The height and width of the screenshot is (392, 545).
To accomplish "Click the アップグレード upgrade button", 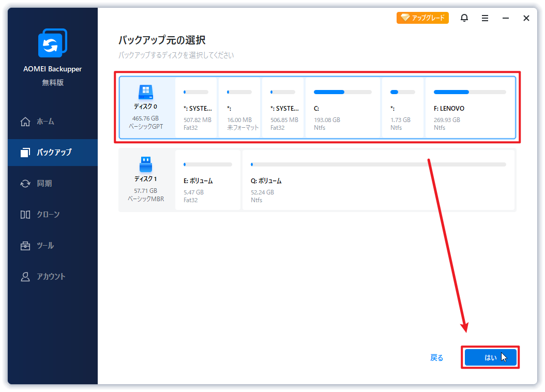I will tap(422, 18).
